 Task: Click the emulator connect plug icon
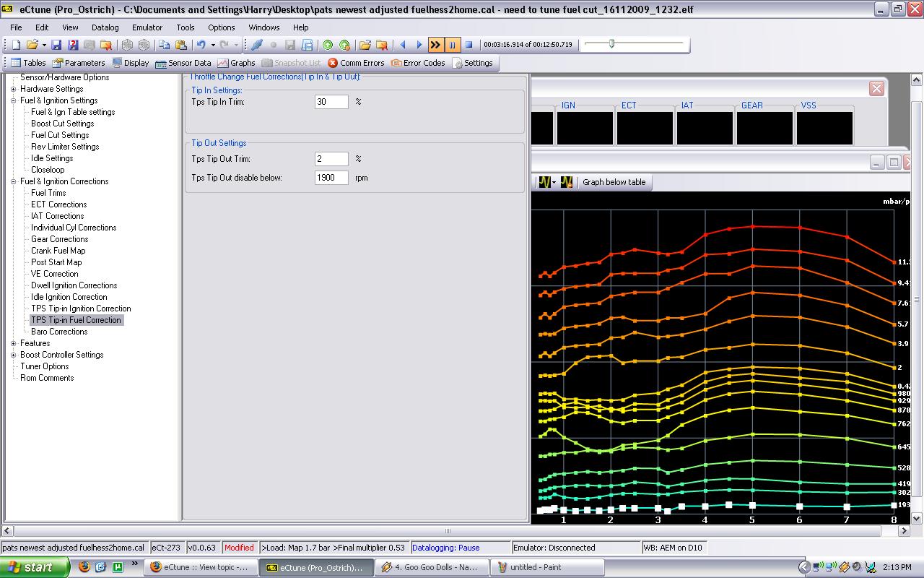257,45
